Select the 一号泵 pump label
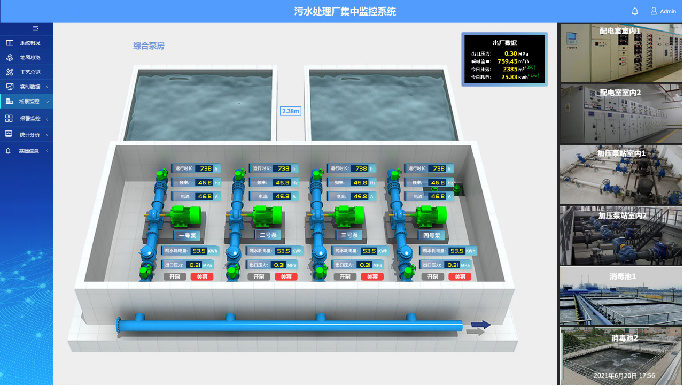 click(x=187, y=236)
